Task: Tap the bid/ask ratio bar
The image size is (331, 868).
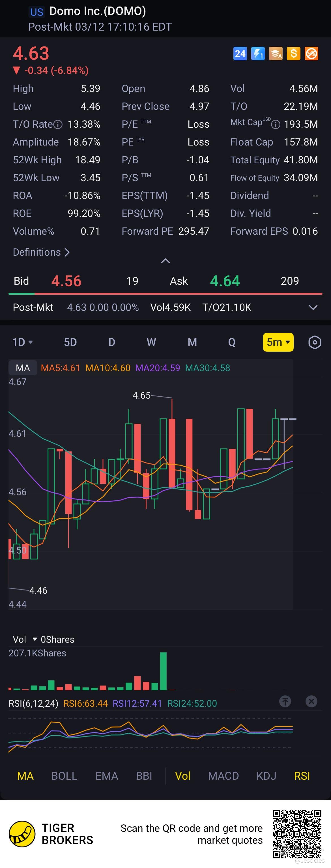Action: (165, 294)
